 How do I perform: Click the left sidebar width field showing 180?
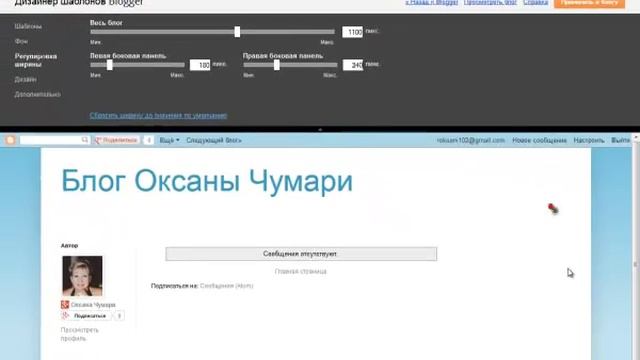[200, 65]
